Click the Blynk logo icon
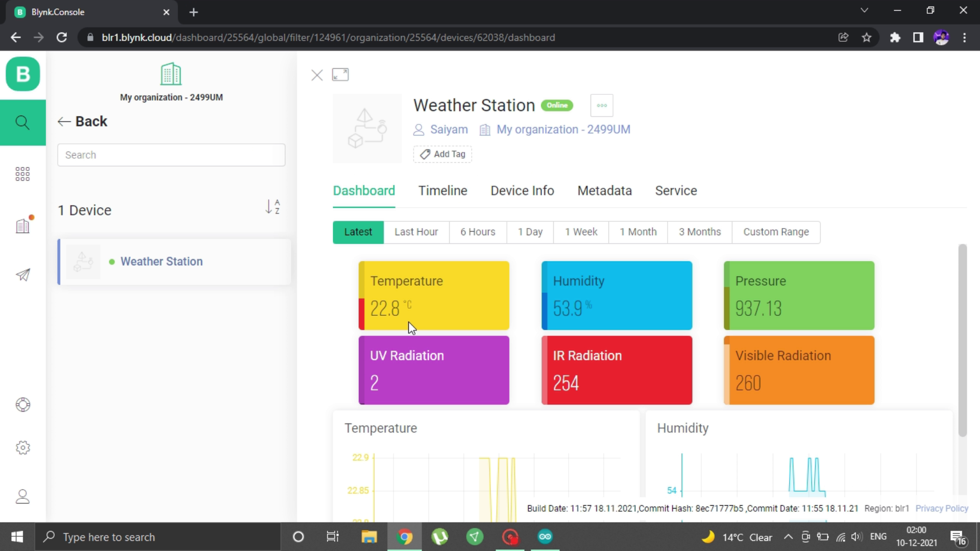Viewport: 980px width, 551px height. (x=23, y=74)
